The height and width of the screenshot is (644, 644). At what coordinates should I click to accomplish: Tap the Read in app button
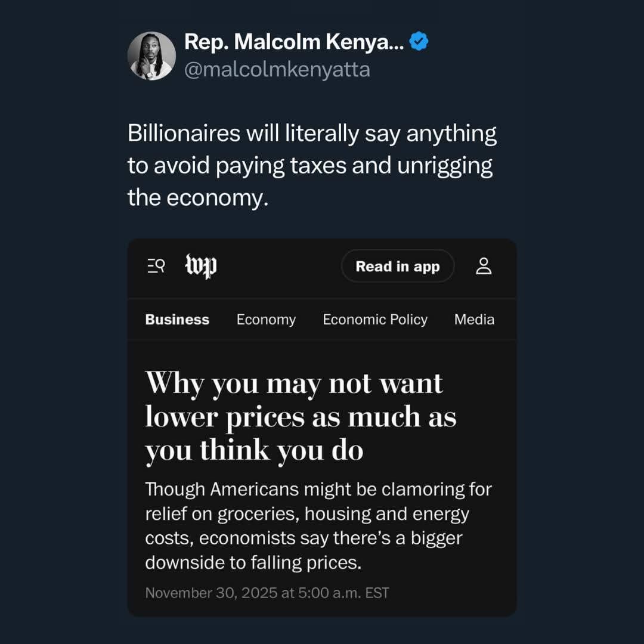(398, 267)
